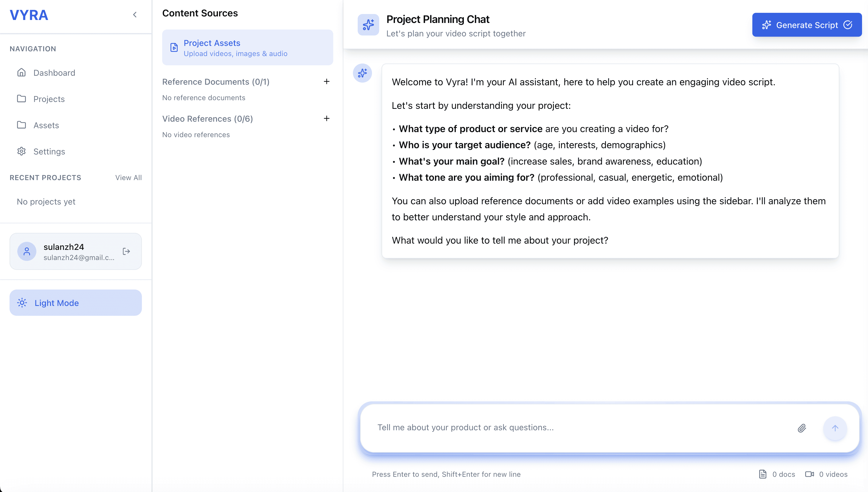Go to Projects in navigation

click(x=76, y=99)
